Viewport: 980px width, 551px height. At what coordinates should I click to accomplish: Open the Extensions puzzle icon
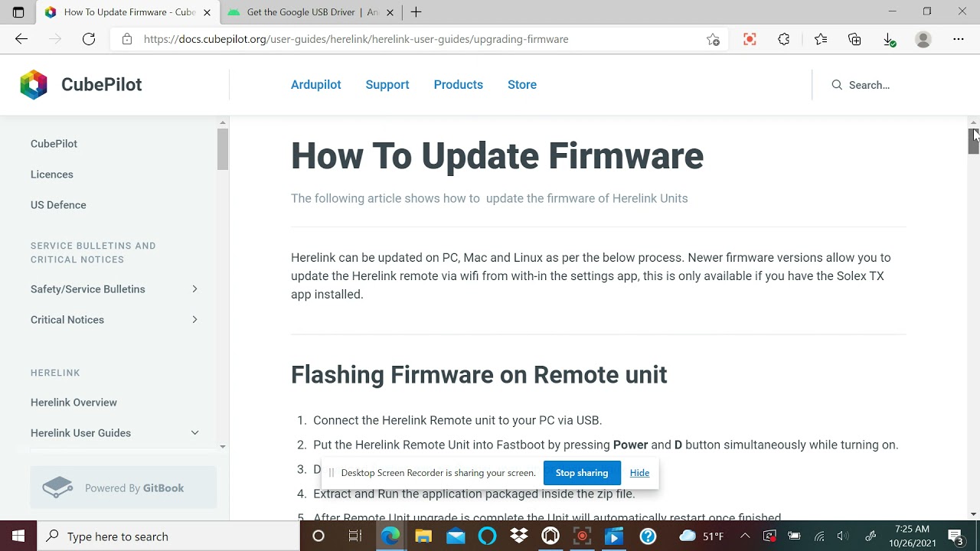784,39
